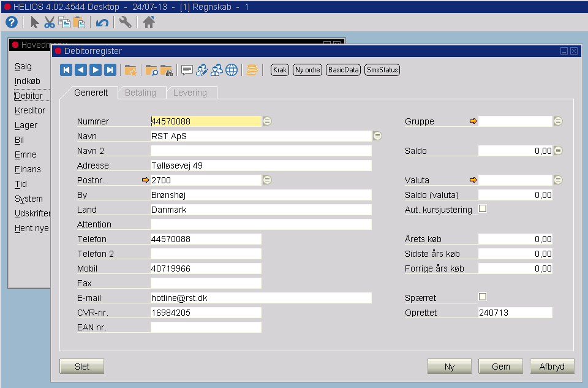Open the contacts with pencil icon
588x388 pixels.
(x=202, y=70)
